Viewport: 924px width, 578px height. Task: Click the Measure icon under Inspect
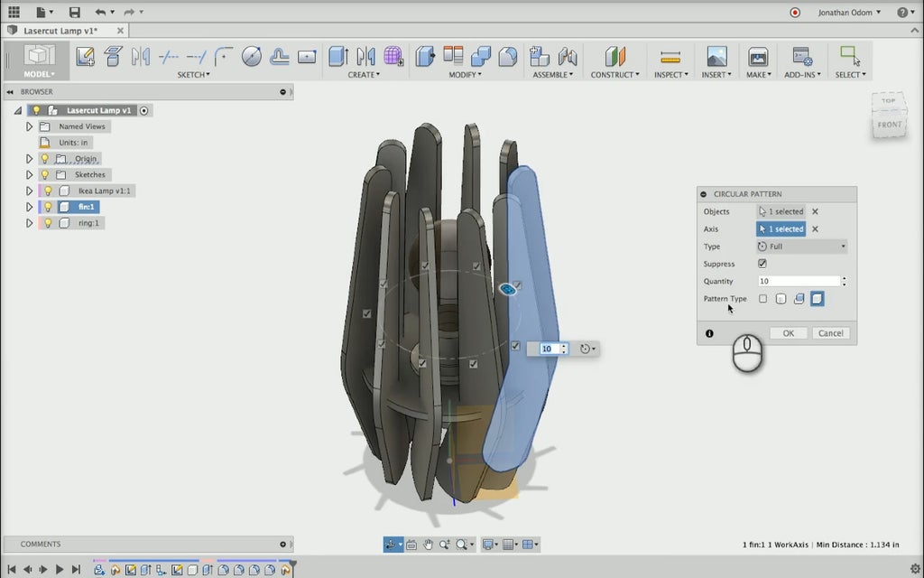pos(670,56)
